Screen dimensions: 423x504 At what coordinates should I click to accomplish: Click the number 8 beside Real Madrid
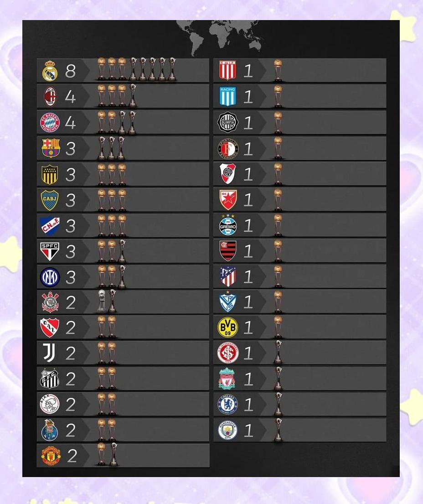tap(70, 71)
